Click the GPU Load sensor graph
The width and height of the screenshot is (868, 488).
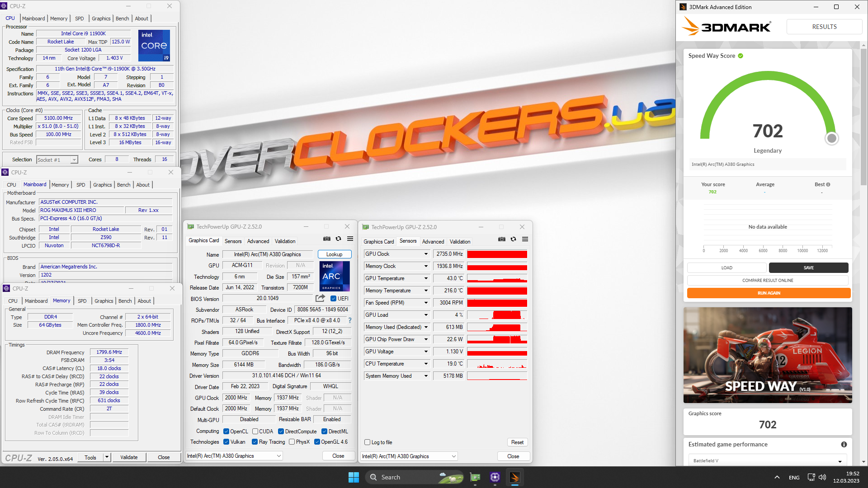497,315
